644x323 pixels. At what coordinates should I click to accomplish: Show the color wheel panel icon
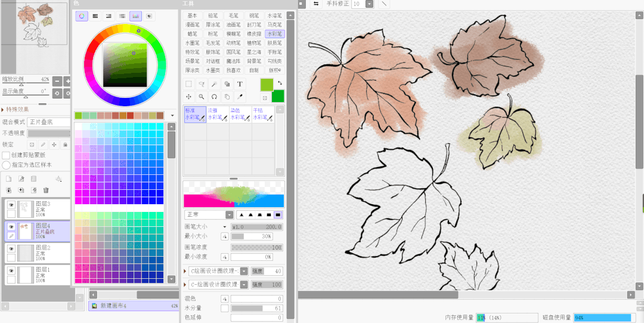82,16
